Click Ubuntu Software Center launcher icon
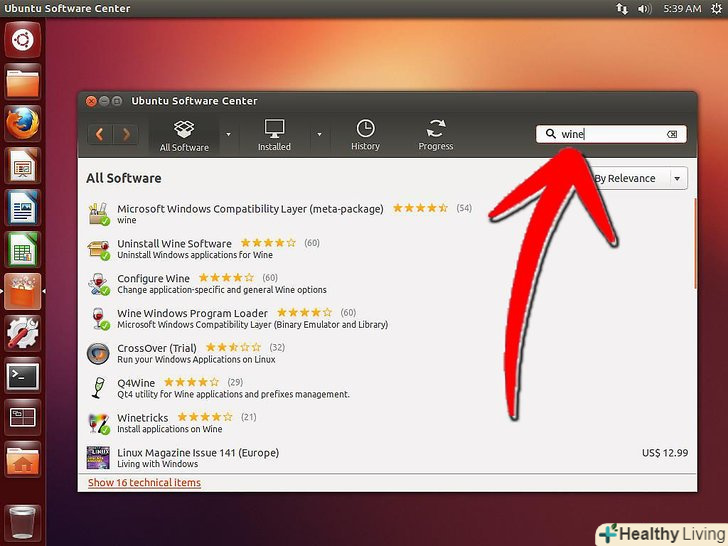The height and width of the screenshot is (546, 728). (22, 291)
